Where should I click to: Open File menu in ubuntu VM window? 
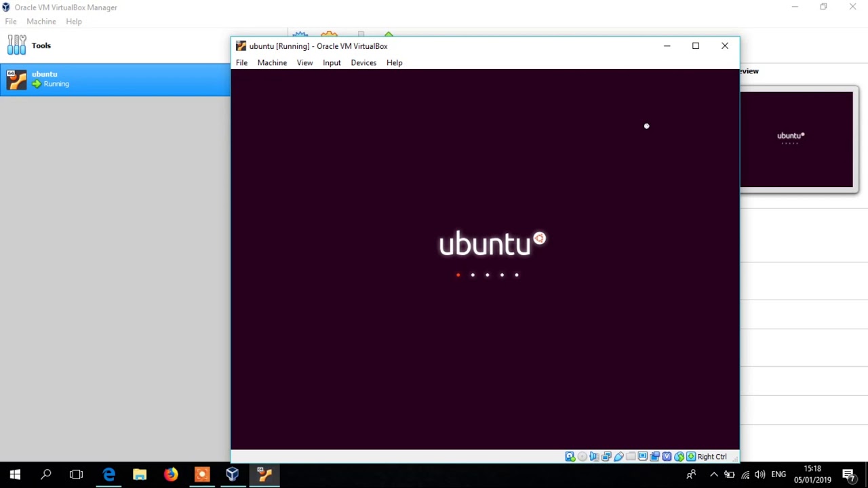coord(241,62)
